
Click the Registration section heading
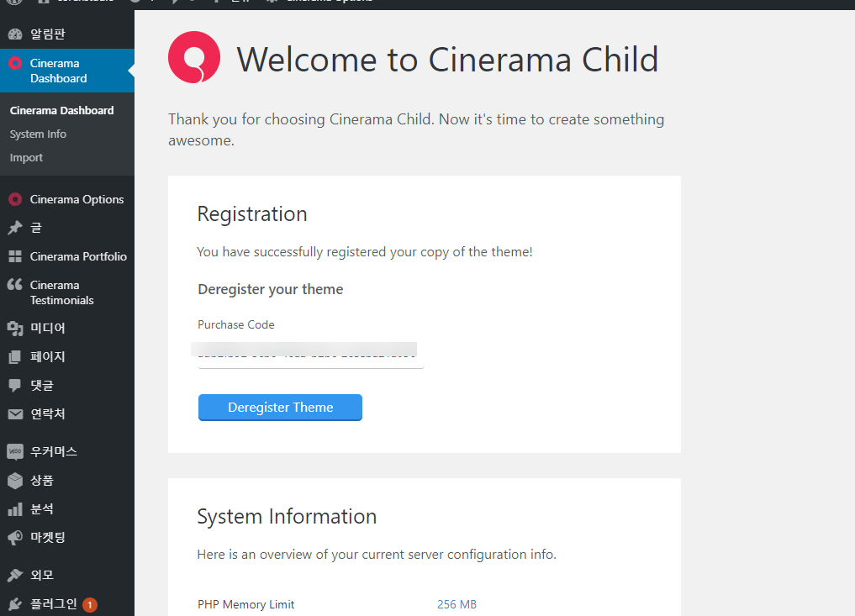(x=252, y=214)
